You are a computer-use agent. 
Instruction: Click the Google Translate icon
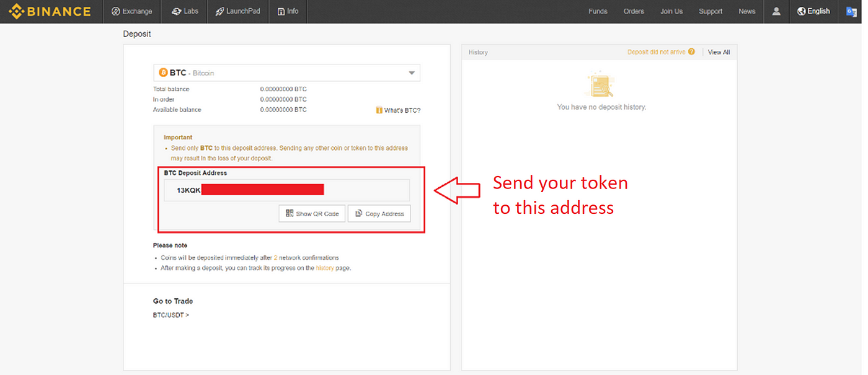click(x=851, y=11)
